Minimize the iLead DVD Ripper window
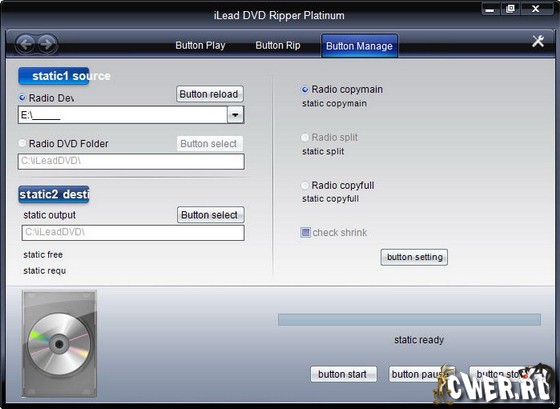This screenshot has width=560, height=409. [x=490, y=10]
